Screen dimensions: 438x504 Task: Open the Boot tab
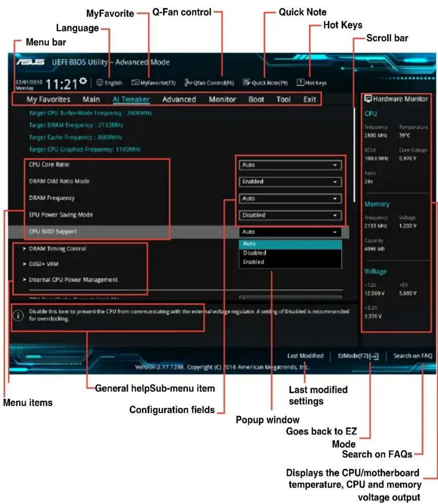coord(256,100)
